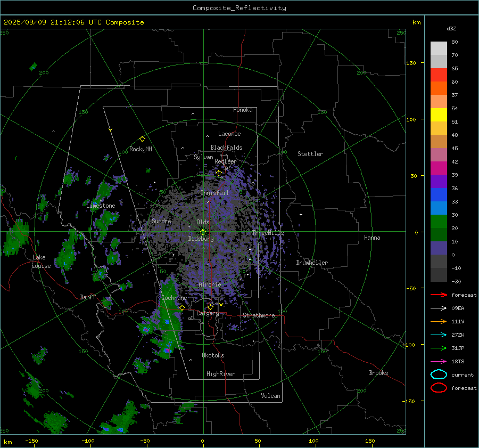Image resolution: width=479 pixels, height=448 pixels.
Task: Click the Calgary city label
Action: [x=208, y=313]
